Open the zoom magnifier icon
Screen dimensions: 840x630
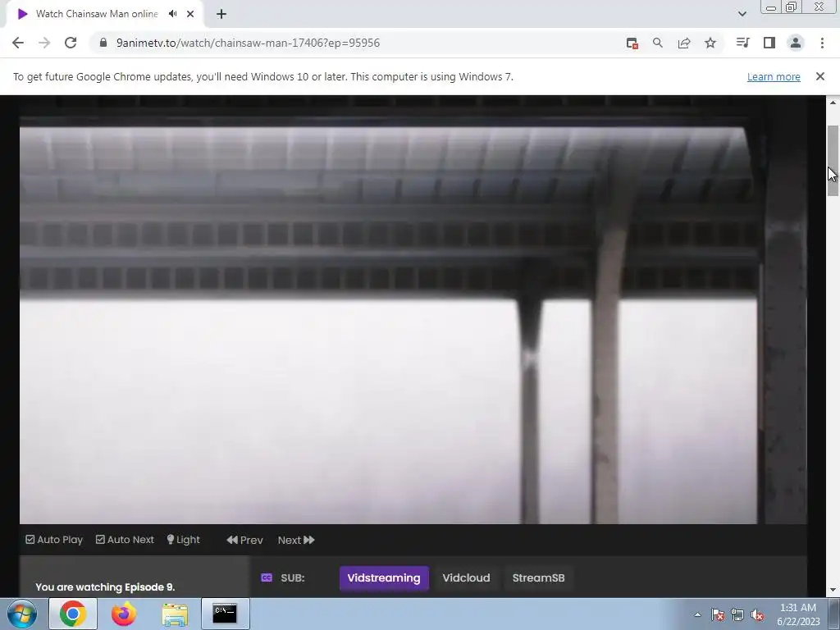point(658,43)
